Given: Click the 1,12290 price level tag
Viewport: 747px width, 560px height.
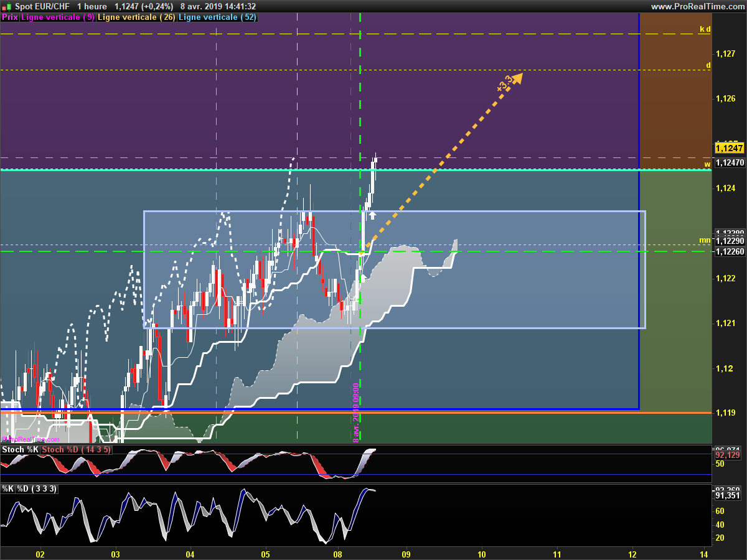Looking at the screenshot, I should tap(729, 241).
